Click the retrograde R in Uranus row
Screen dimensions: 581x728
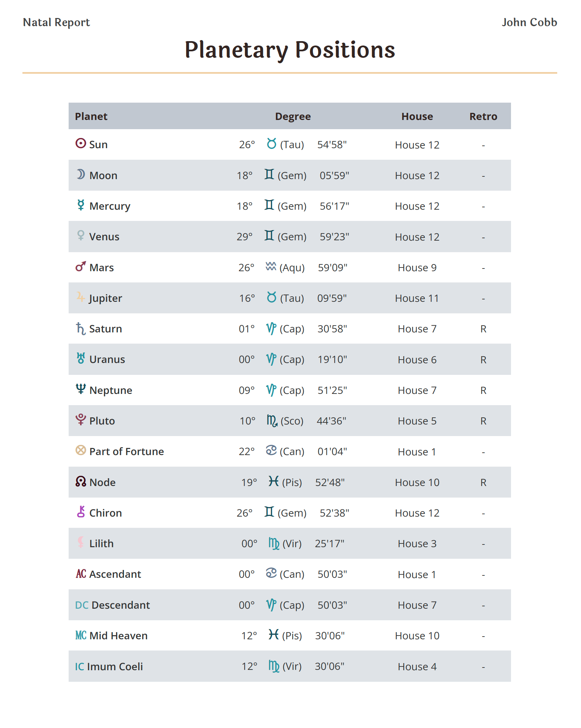483,360
